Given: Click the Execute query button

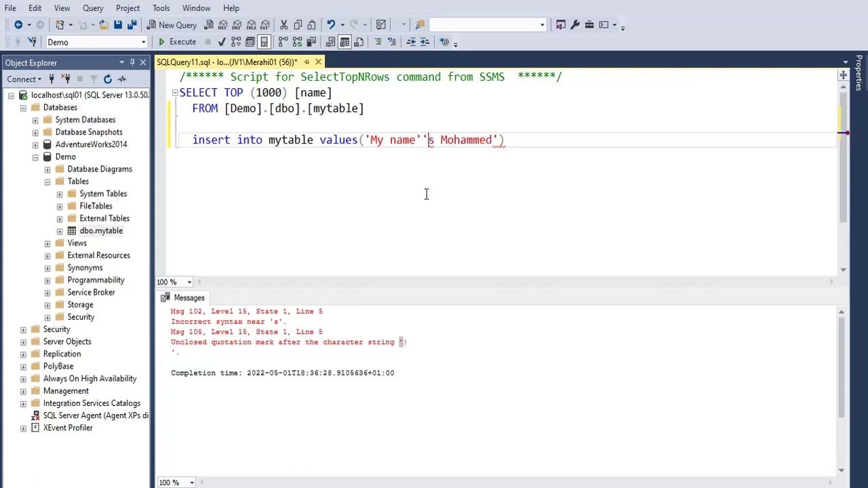Looking at the screenshot, I should [177, 42].
